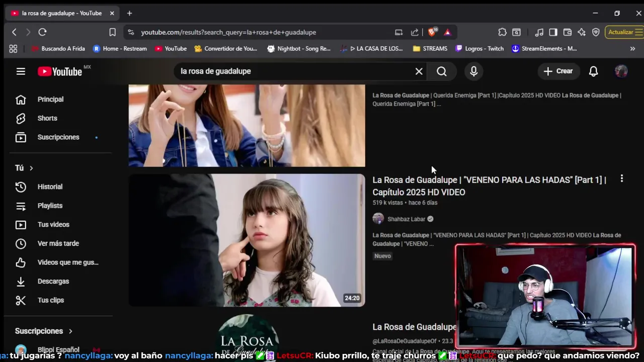
Task: Toggle the browser sidebar panel
Action: coord(553,32)
